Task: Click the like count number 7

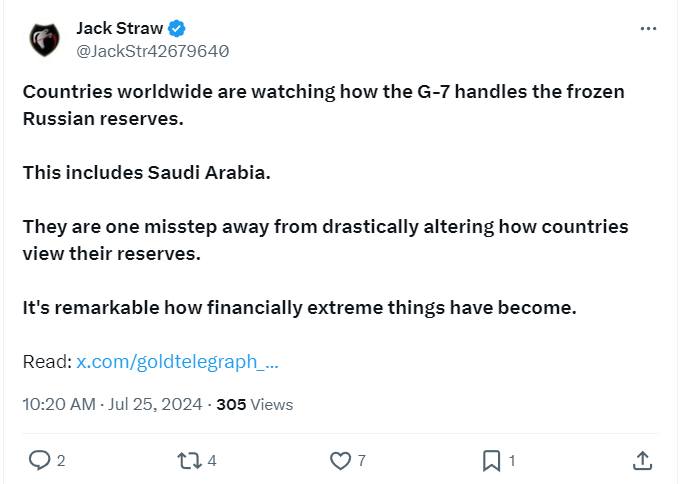Action: (x=362, y=461)
